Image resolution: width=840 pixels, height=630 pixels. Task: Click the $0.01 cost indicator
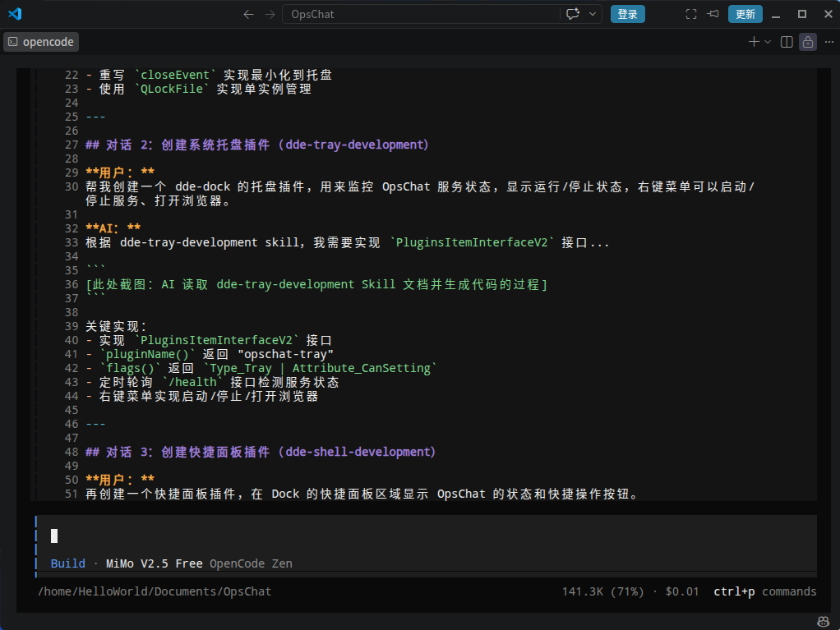pyautogui.click(x=682, y=591)
